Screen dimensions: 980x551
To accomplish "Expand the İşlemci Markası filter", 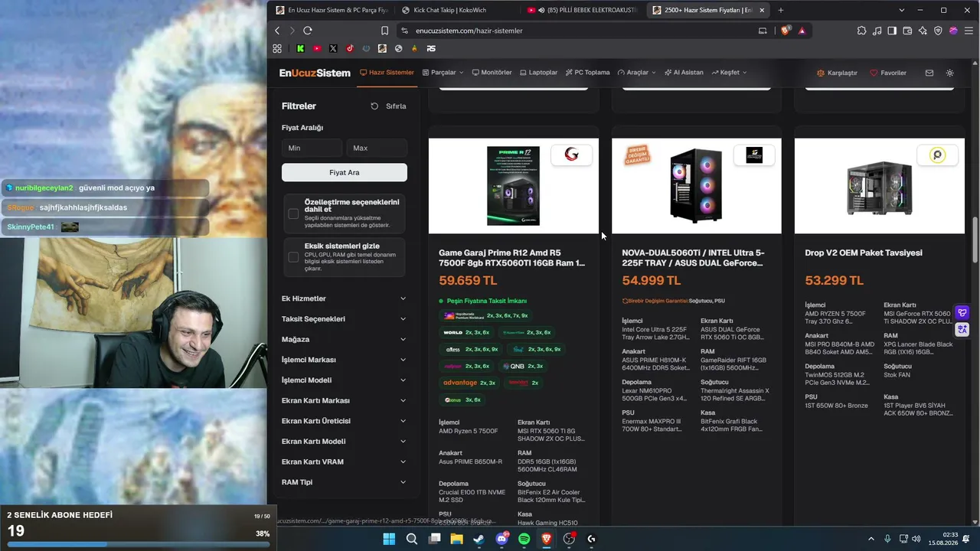I will 344,360.
